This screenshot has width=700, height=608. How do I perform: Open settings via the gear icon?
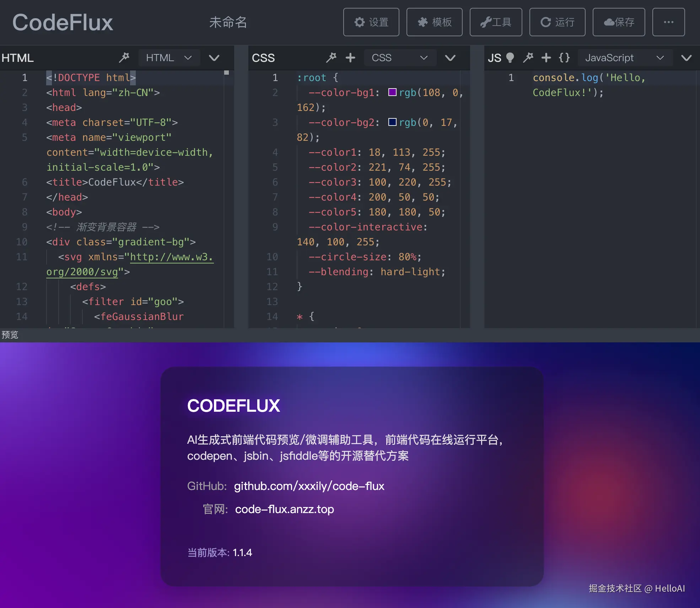tap(371, 22)
